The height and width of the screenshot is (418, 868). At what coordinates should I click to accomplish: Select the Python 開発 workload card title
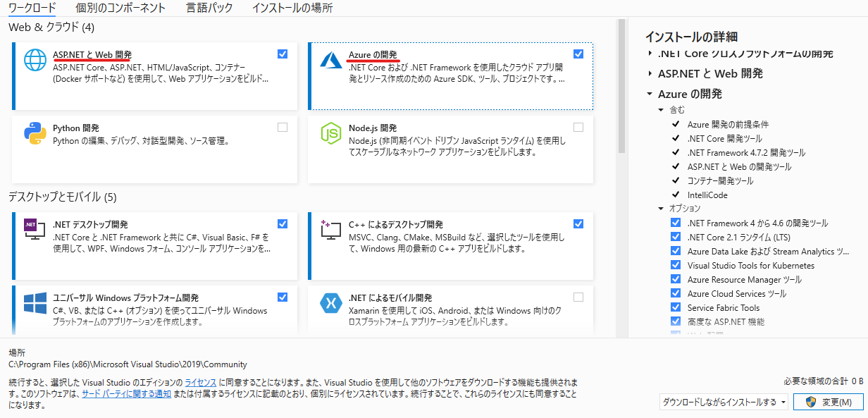[x=76, y=128]
